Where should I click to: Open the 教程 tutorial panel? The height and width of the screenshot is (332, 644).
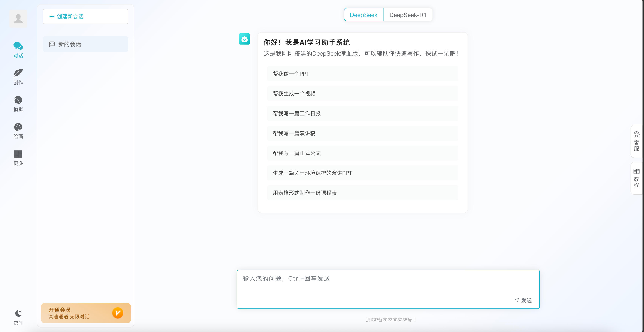637,178
